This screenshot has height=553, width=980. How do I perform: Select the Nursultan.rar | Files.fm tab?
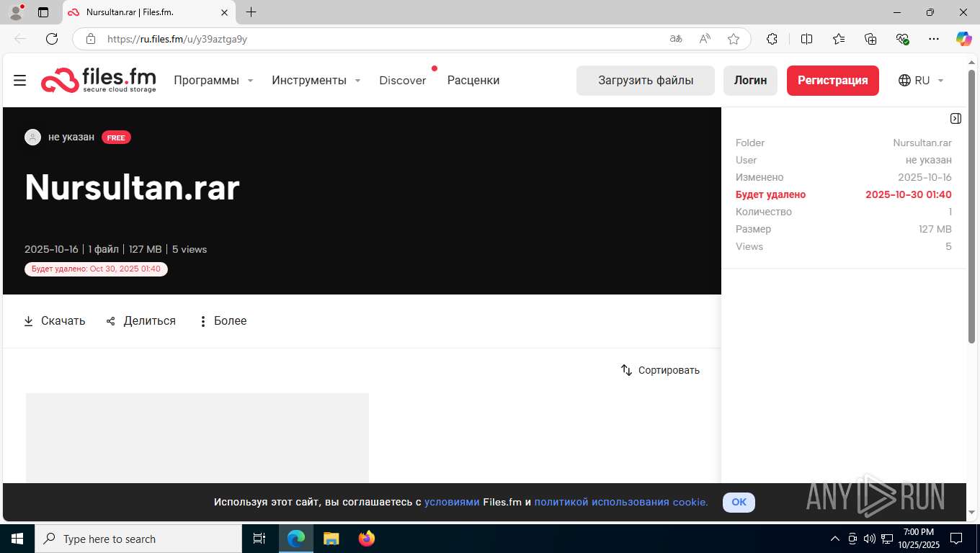click(148, 12)
